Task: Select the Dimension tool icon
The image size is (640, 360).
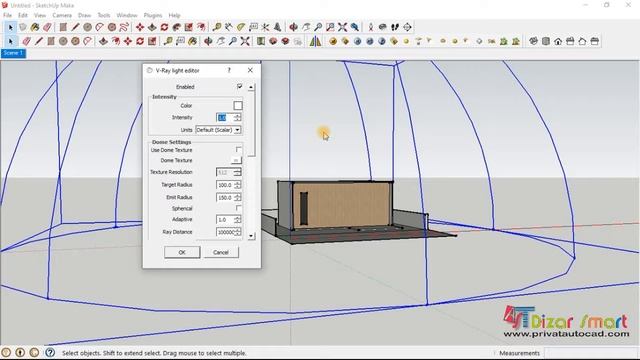Action: pyautogui.click(x=229, y=27)
